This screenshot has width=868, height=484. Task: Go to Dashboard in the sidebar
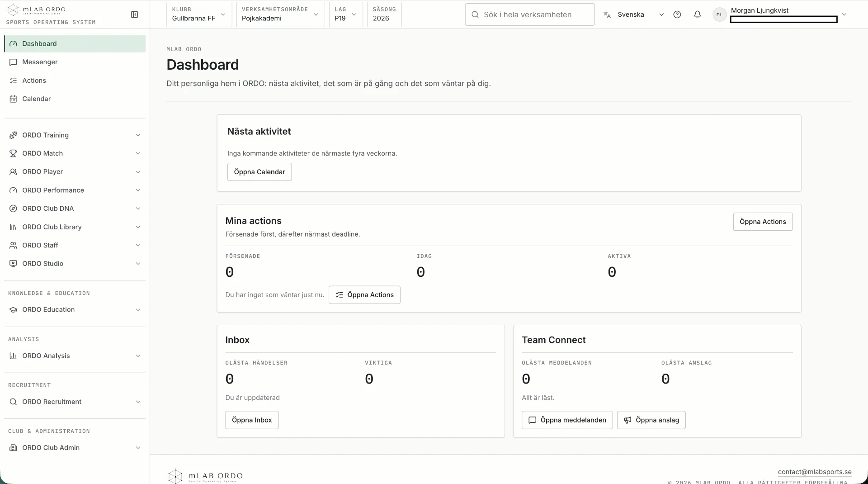pyautogui.click(x=75, y=44)
